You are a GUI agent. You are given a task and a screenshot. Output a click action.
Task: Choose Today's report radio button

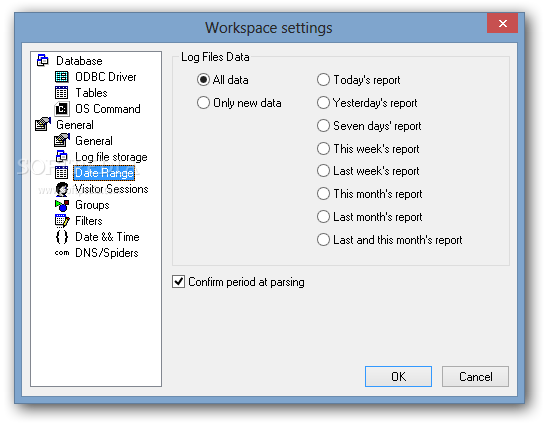tap(323, 80)
